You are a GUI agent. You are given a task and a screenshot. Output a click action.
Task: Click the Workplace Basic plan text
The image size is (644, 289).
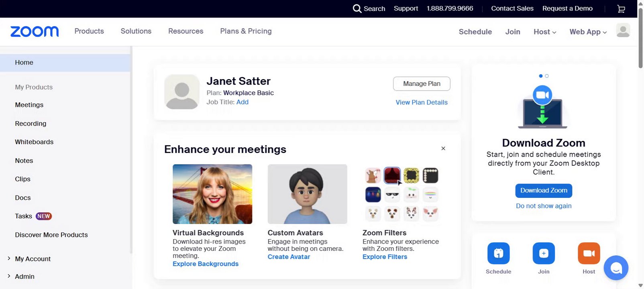(249, 93)
